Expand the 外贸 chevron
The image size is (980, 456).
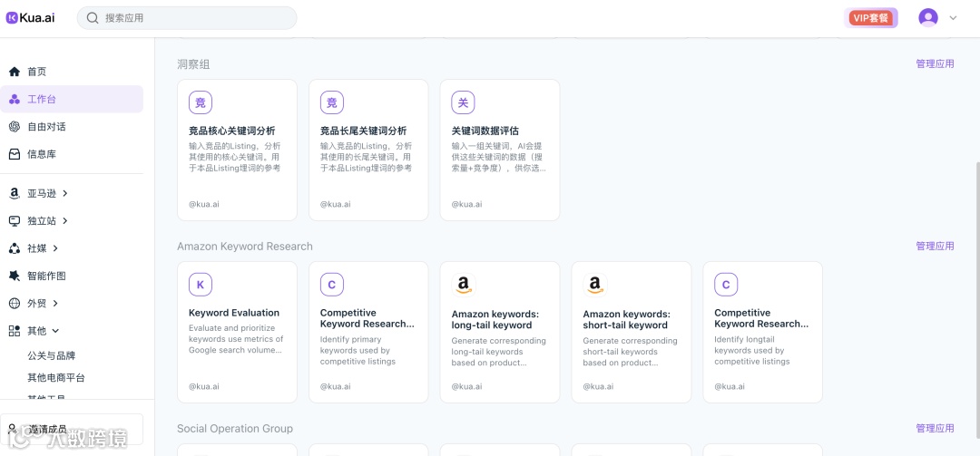click(x=55, y=304)
